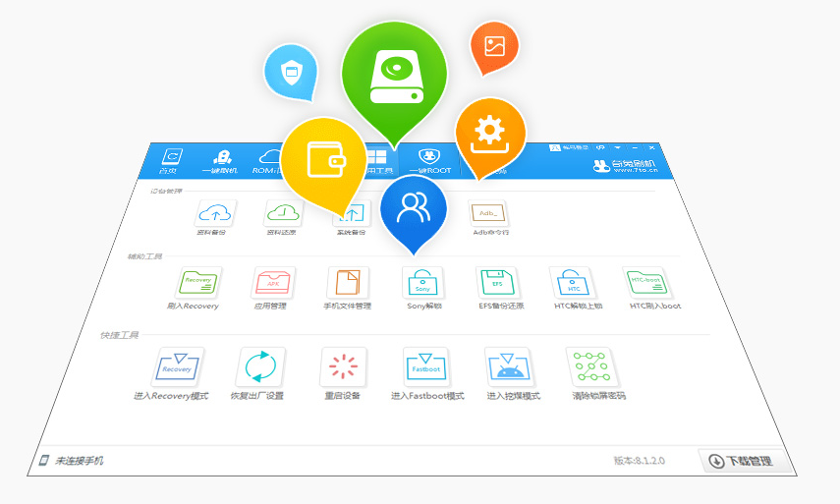
Task: Click the 快捷工具 section heading
Action: coord(120,335)
